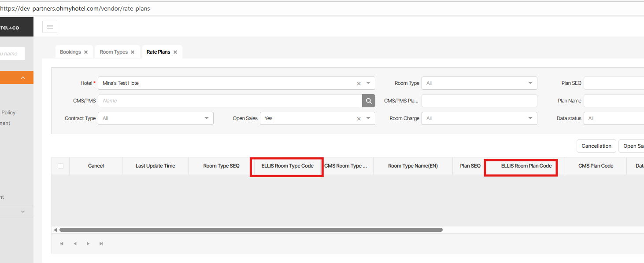
Task: Clear the Hotel field selection
Action: click(x=359, y=84)
